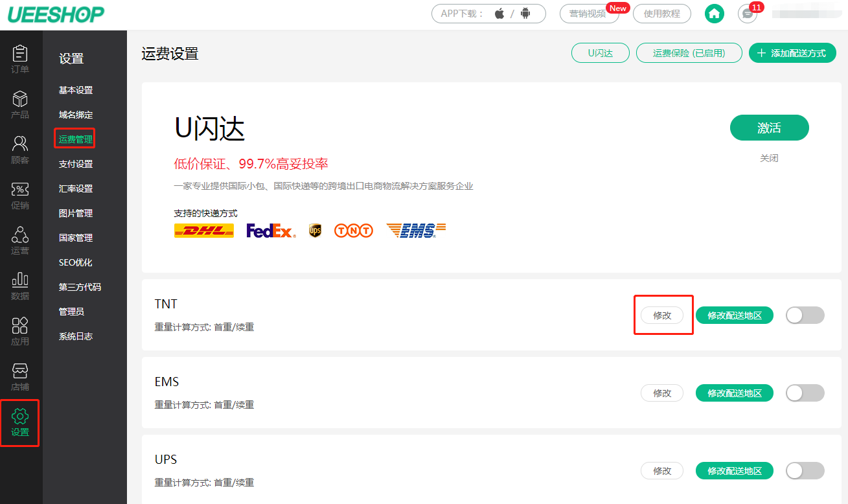Image resolution: width=848 pixels, height=504 pixels.
Task: Click 修改配送地区 in EMS row
Action: (x=735, y=393)
